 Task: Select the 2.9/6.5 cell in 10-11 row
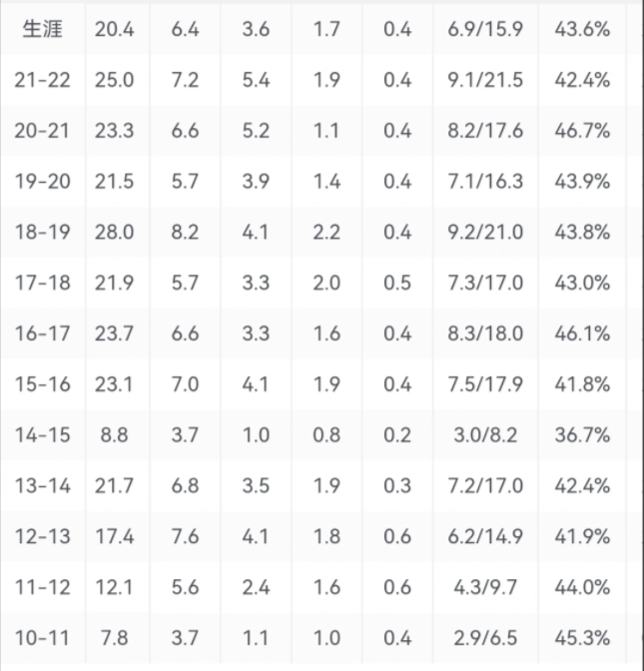[485, 638]
